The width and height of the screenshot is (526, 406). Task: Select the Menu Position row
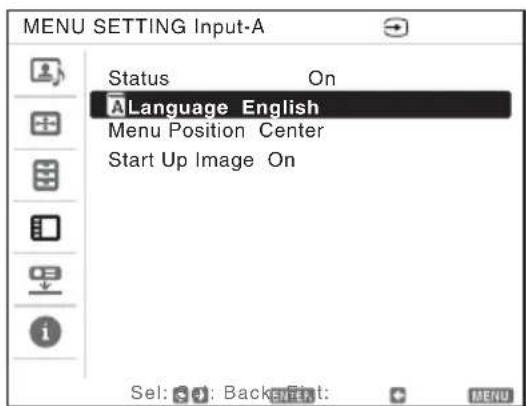point(301,130)
